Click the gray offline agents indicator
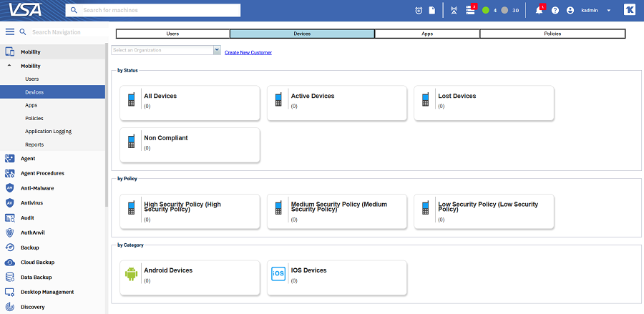 coord(504,10)
